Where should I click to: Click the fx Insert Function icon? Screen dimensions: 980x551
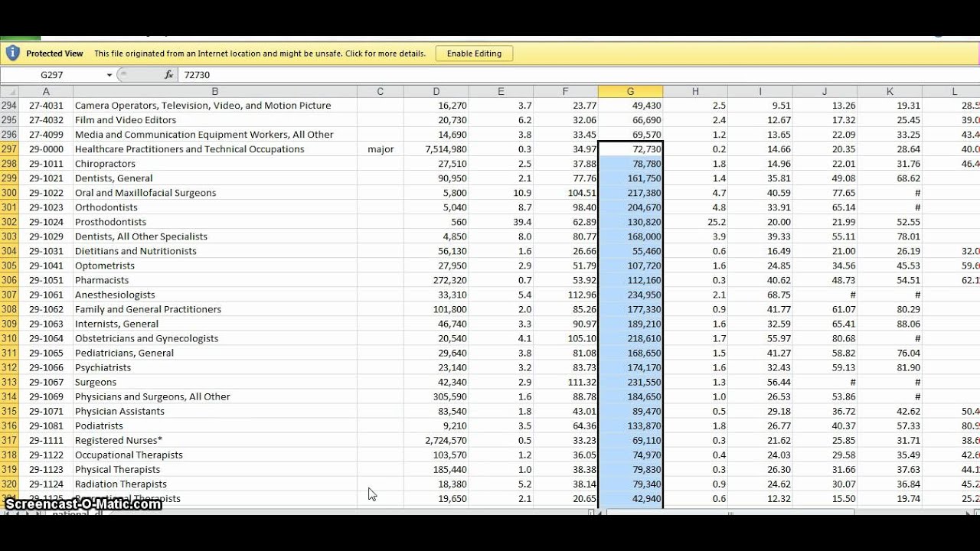[x=168, y=75]
